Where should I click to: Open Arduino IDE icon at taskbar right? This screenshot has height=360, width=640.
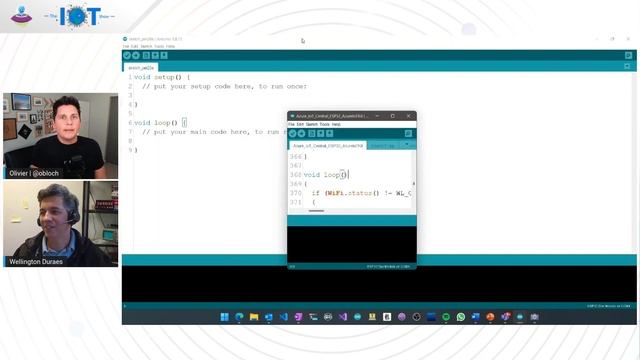[520, 317]
